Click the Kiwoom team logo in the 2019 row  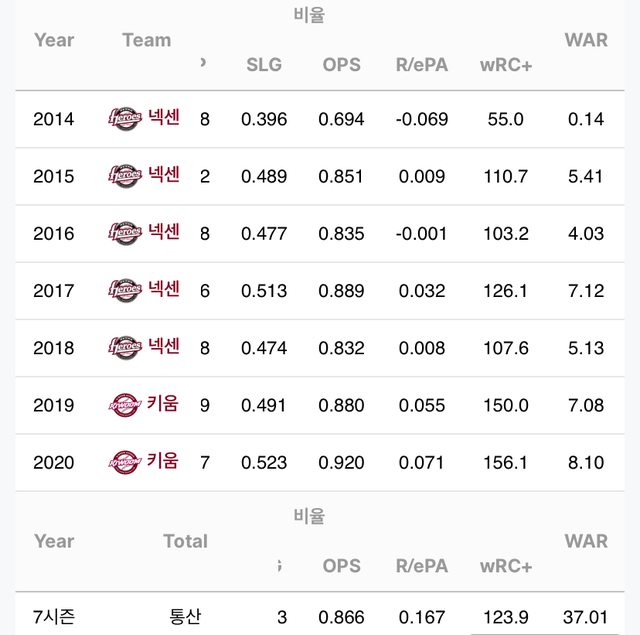coord(125,405)
